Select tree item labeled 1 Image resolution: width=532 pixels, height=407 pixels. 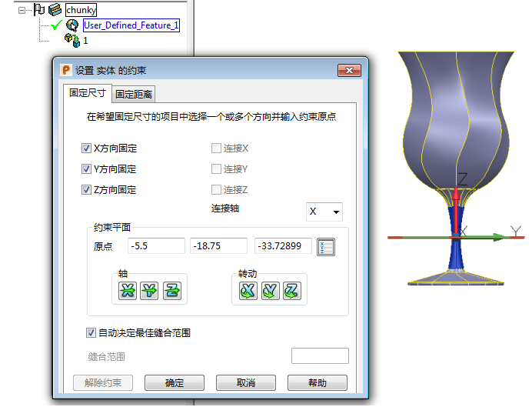(x=85, y=41)
